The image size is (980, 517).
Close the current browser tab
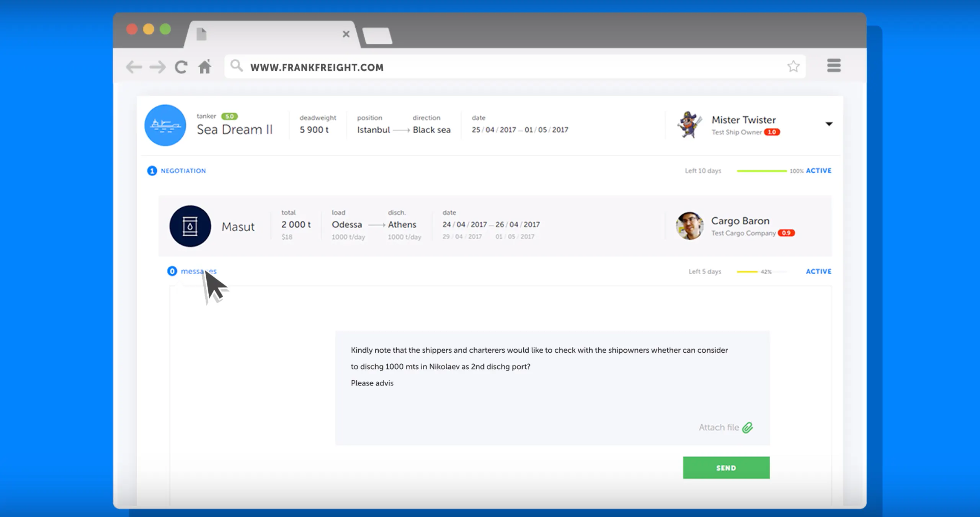(x=346, y=34)
